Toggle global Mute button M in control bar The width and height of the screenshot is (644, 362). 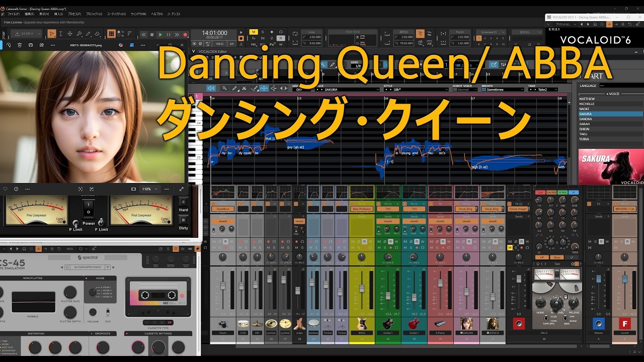(254, 32)
